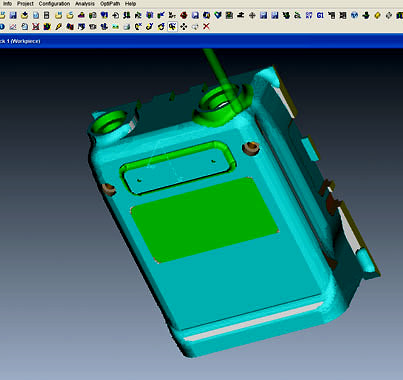Click the blue globe toolbar icon
Viewport: 403px width, 380px height.
pyautogui.click(x=354, y=15)
